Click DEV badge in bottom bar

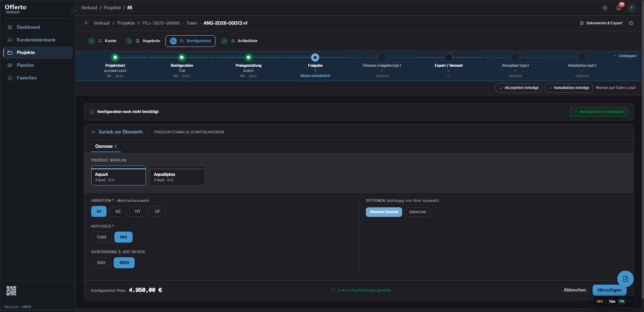[600, 302]
